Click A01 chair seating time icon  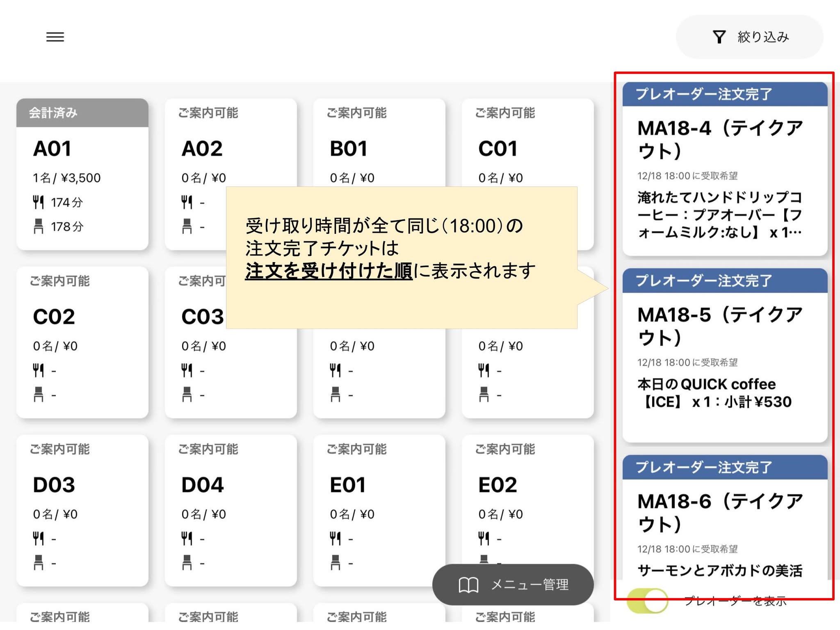pyautogui.click(x=38, y=226)
